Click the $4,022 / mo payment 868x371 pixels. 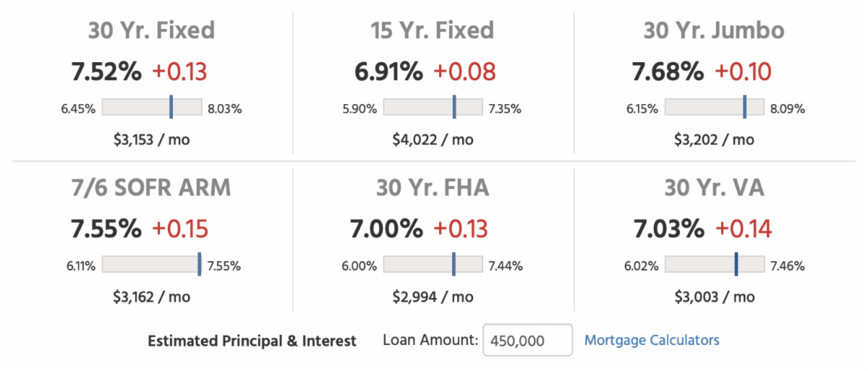(433, 140)
